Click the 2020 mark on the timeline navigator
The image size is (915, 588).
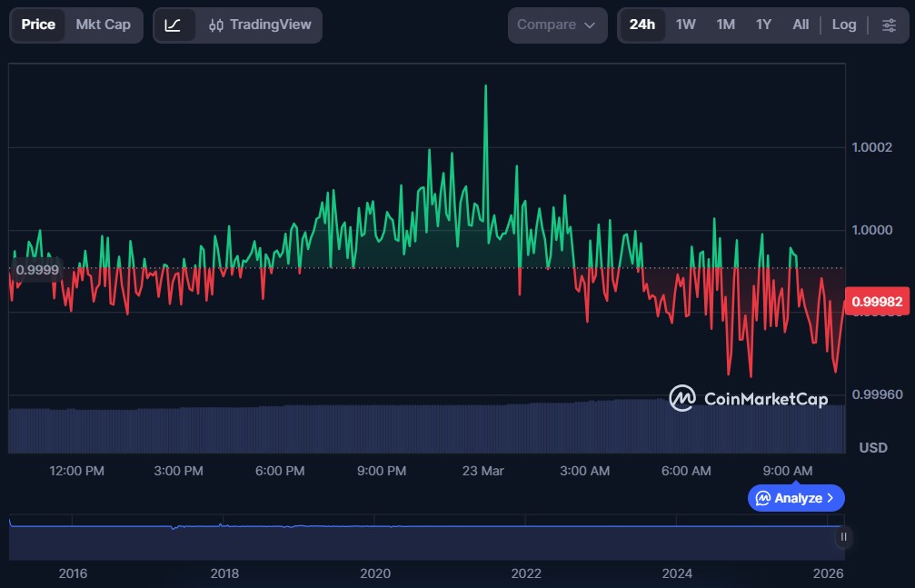tap(375, 573)
